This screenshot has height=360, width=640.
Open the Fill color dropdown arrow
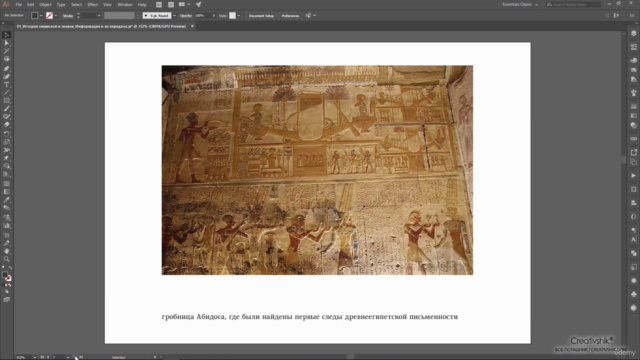click(41, 16)
